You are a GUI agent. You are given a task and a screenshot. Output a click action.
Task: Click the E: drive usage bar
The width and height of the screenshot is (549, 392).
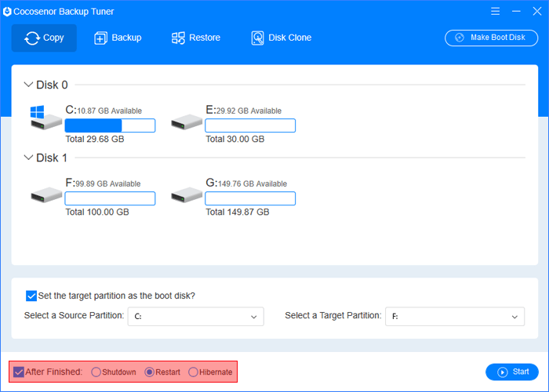[x=250, y=125]
